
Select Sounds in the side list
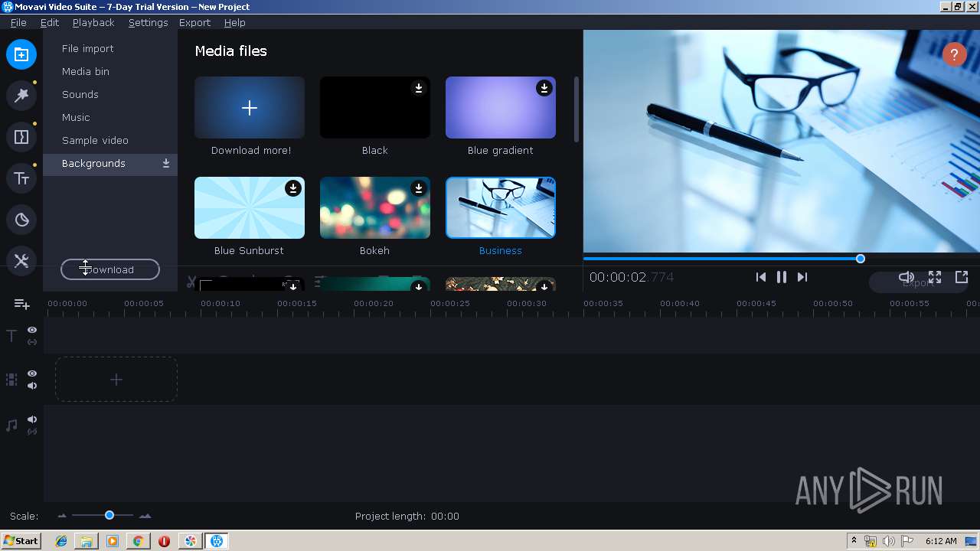coord(110,95)
